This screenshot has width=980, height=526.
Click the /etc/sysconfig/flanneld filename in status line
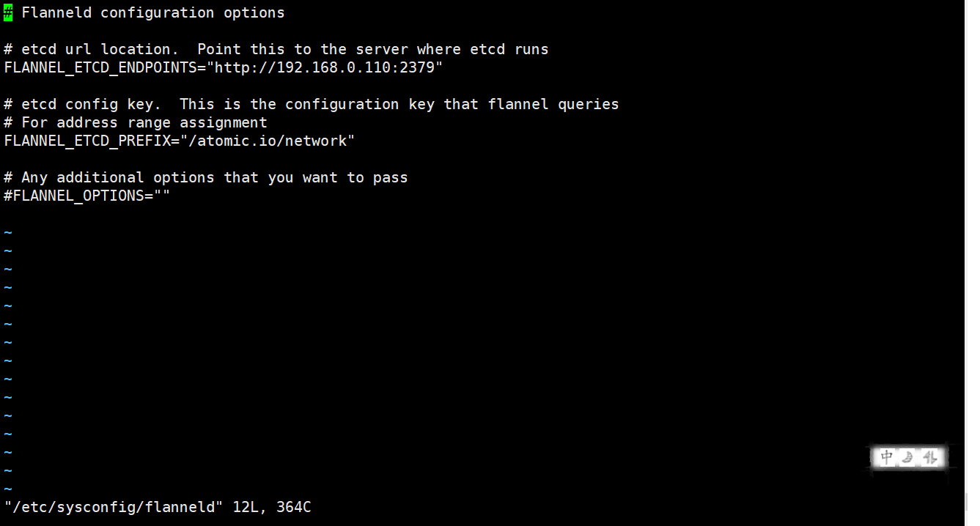[114, 507]
